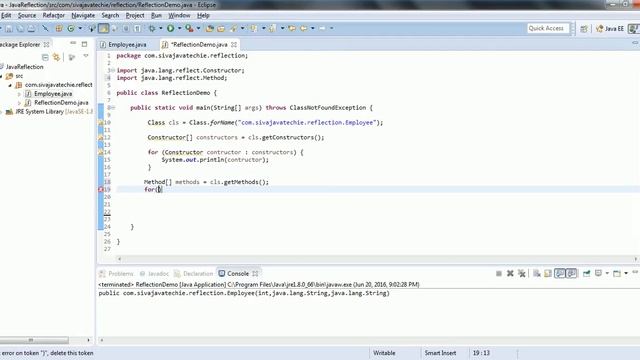Minimize the Package Explorer view
The image size is (640, 360).
click(x=73, y=43)
